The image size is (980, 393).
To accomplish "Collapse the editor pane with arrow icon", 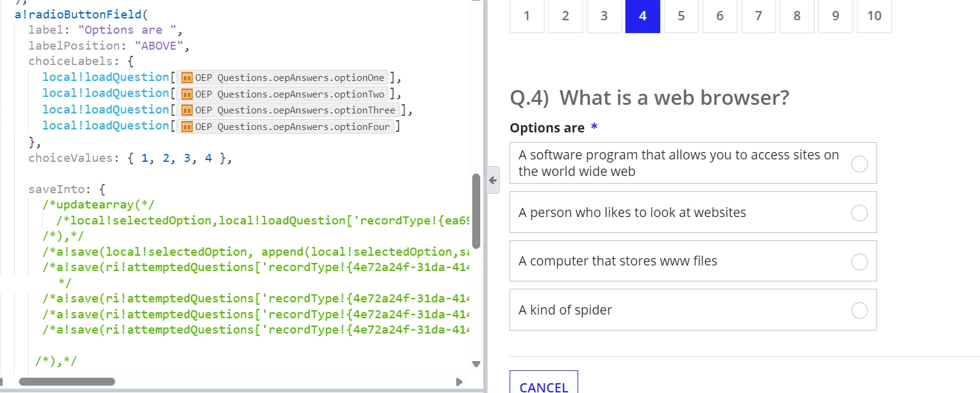I will click(493, 180).
